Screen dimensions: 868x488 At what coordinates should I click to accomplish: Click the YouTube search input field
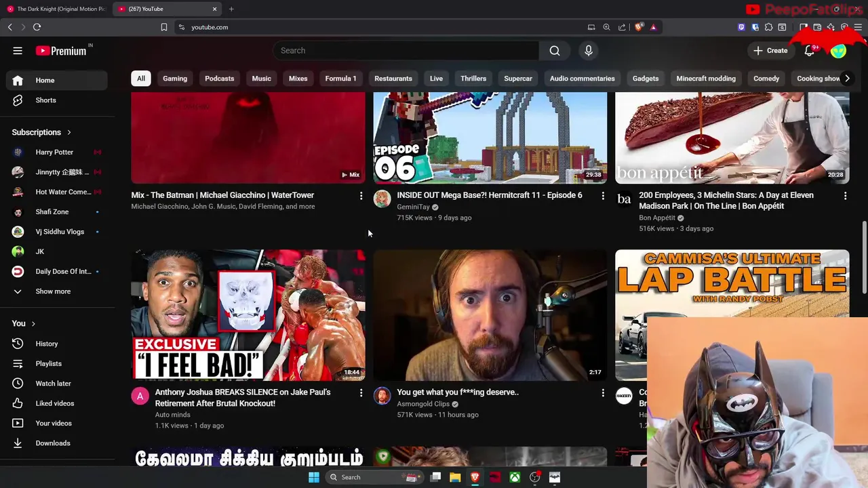click(406, 51)
